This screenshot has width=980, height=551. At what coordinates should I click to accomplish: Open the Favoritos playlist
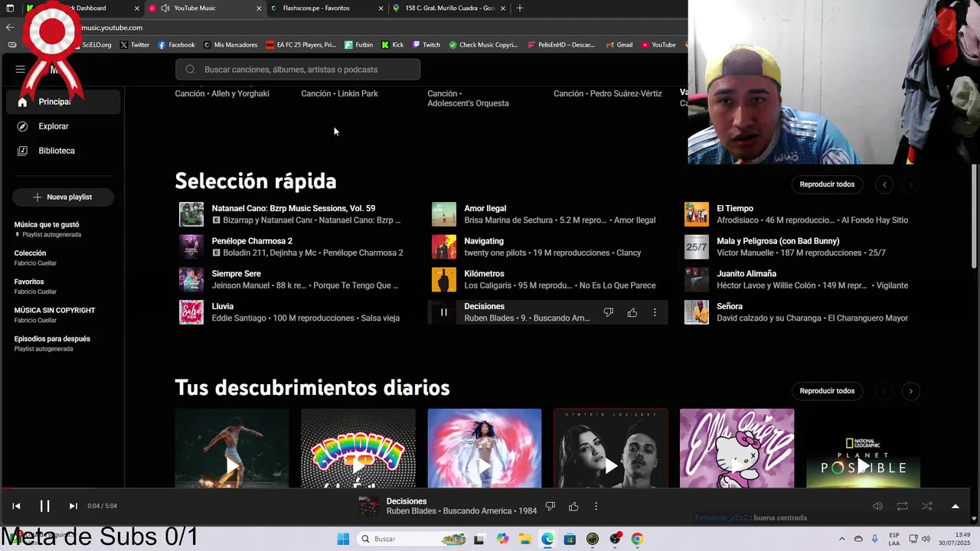pyautogui.click(x=35, y=286)
